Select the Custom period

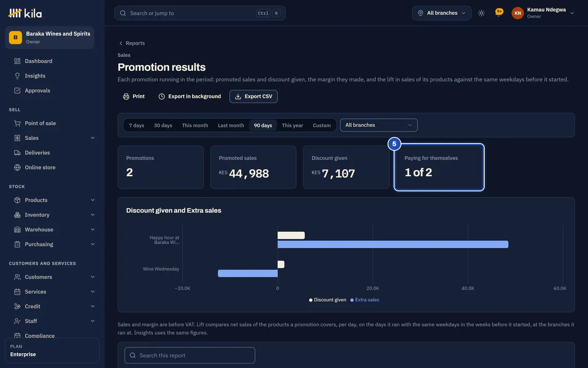coord(322,126)
